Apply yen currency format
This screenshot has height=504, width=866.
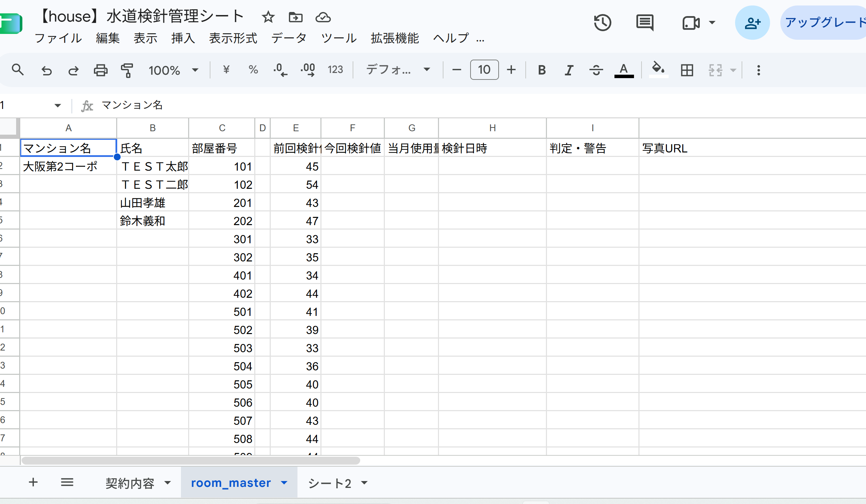click(x=226, y=70)
